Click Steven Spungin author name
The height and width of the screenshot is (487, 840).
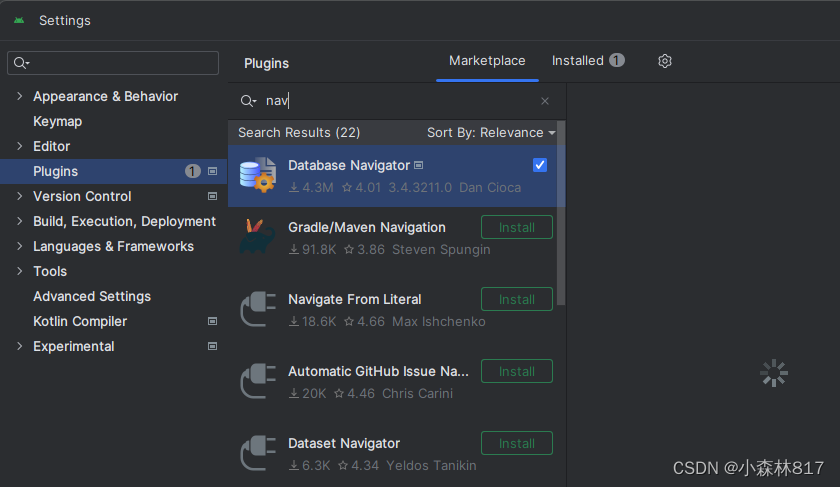pyautogui.click(x=441, y=250)
